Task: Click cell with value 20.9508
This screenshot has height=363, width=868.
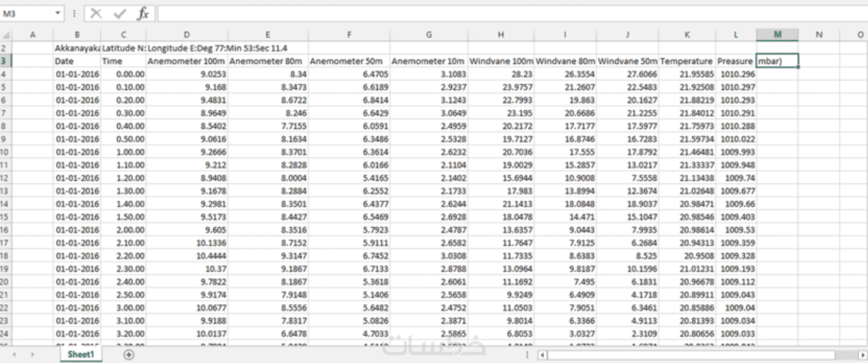Action: [687, 255]
